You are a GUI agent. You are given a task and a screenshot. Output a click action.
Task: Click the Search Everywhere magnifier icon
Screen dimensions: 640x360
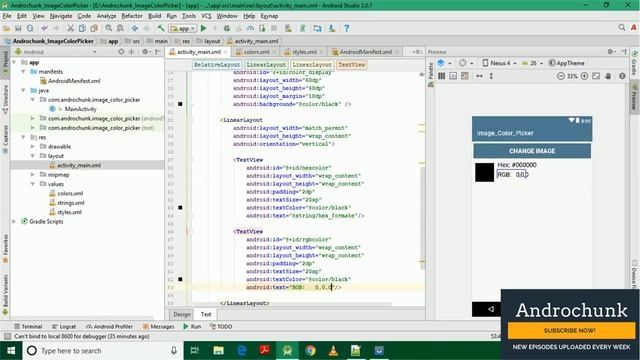point(621,28)
